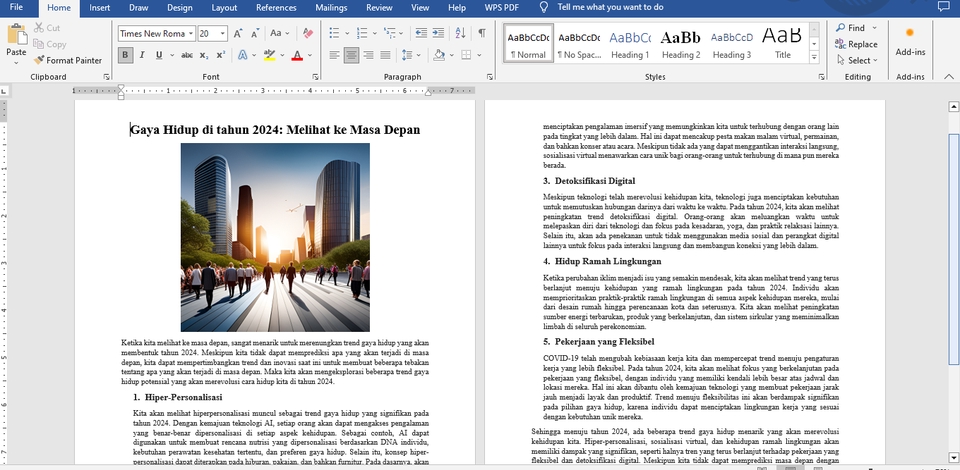
Task: Increase font size with grow font icon
Action: click(x=238, y=34)
